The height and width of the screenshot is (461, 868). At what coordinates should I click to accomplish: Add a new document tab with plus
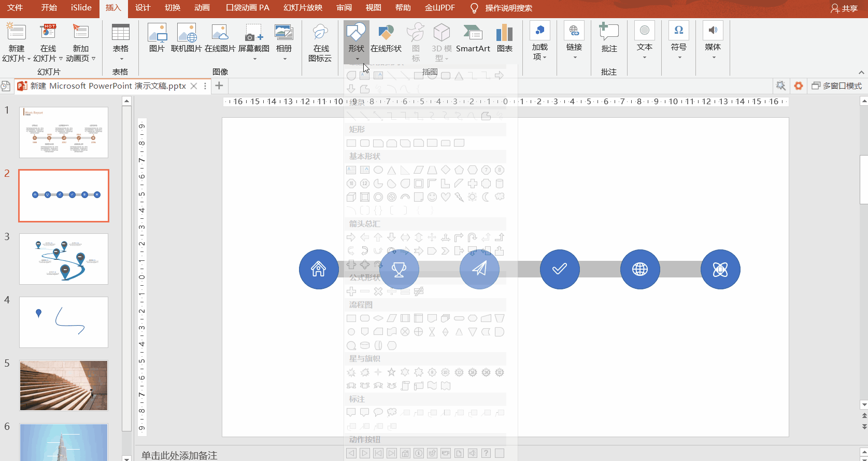tap(219, 86)
